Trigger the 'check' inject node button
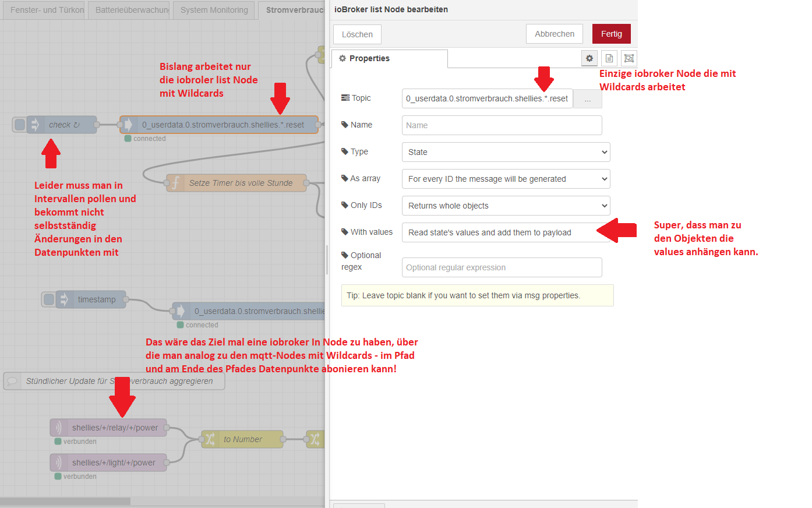 (20, 125)
